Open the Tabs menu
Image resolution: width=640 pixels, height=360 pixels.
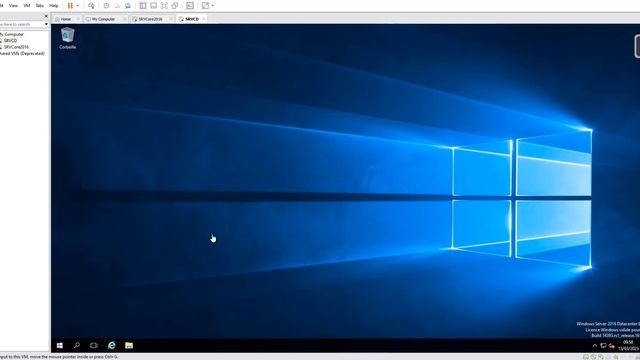(39, 6)
